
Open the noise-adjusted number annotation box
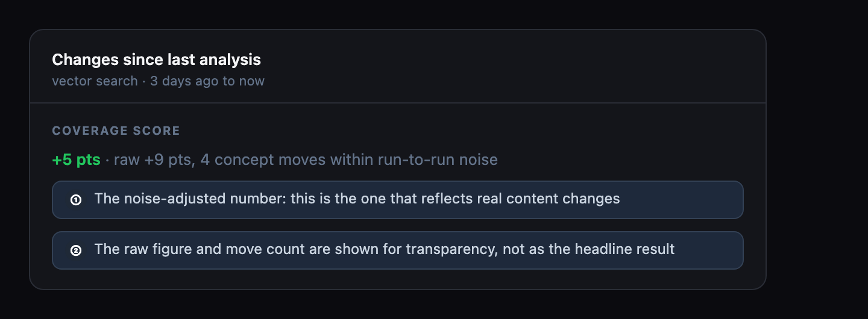[398, 200]
